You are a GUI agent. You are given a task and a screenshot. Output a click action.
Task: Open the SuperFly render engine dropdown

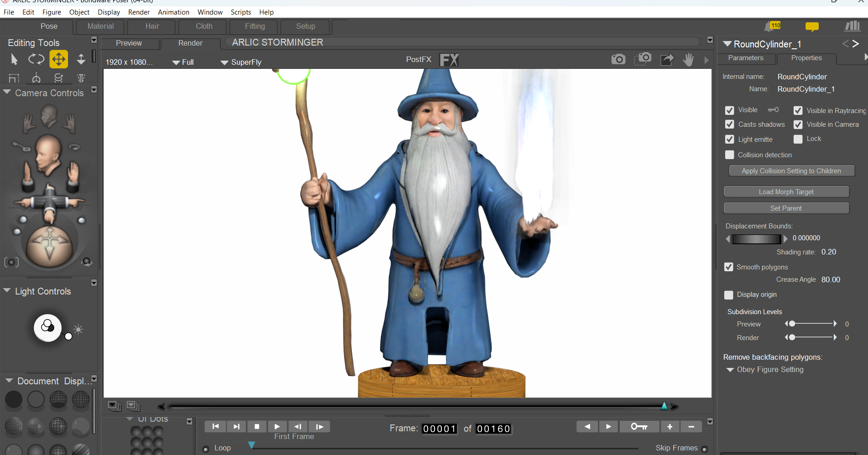(x=241, y=62)
